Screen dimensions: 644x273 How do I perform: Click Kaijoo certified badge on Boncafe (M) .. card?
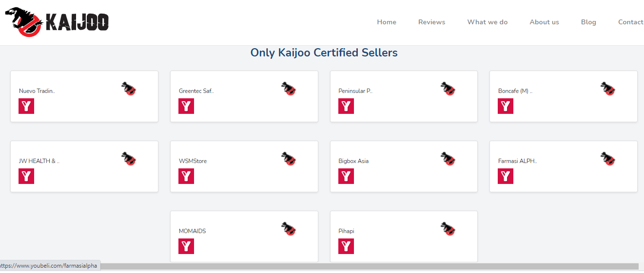(608, 89)
